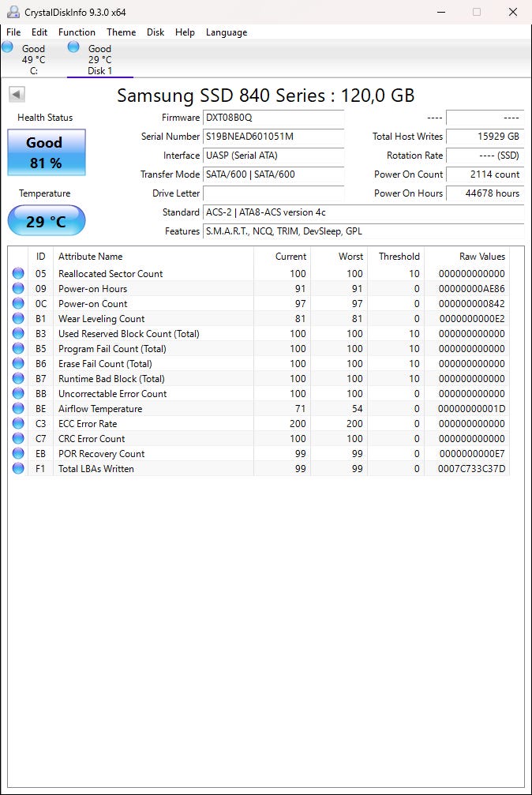Click the CRC Error Count attribute name

click(x=92, y=439)
